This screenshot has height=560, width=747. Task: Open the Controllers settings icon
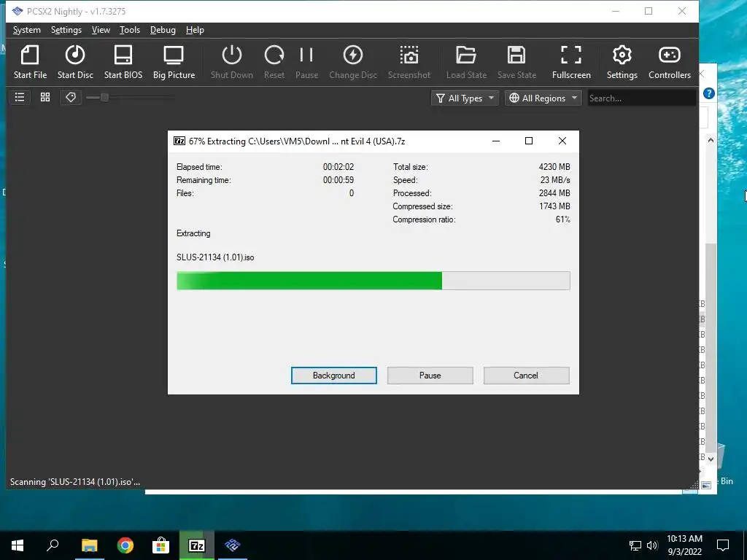click(x=670, y=62)
